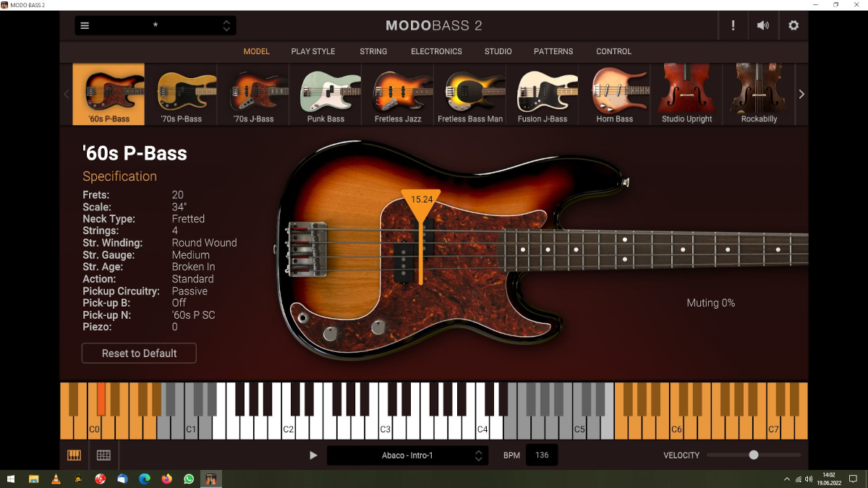
Task: Choose the Fretless Bass Man model
Action: (470, 94)
